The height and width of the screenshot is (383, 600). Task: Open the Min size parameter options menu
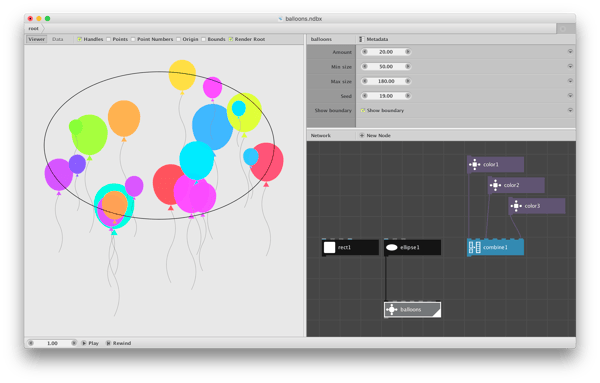point(570,67)
